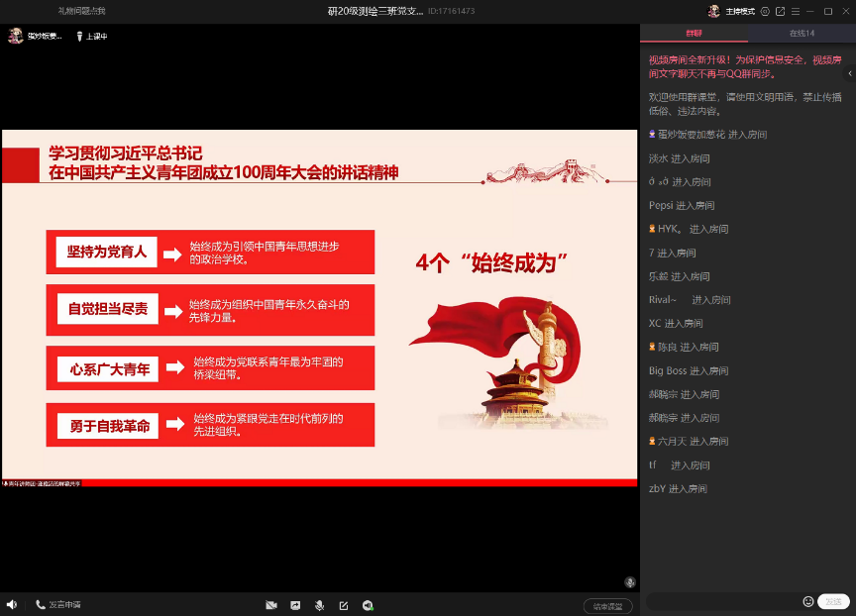The height and width of the screenshot is (616, 856).
Task: Click the pop-out window icon
Action: (780, 11)
